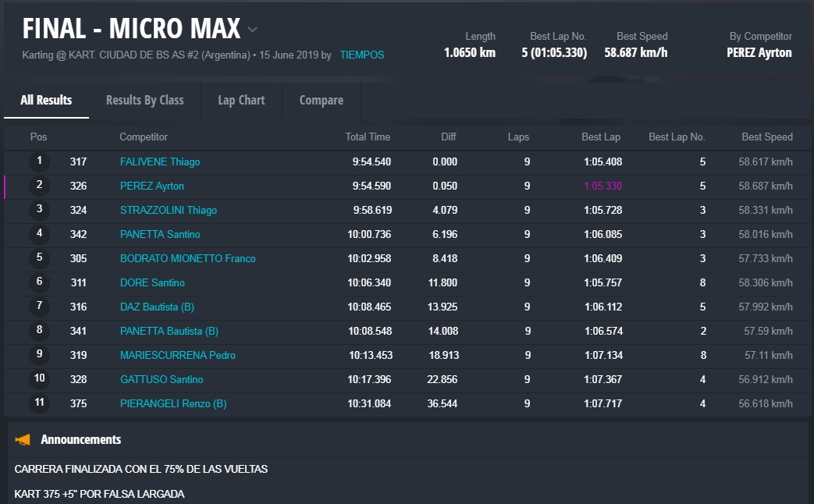Viewport: 814px width, 504px height.
Task: Click the position 11 circle badge
Action: (39, 404)
